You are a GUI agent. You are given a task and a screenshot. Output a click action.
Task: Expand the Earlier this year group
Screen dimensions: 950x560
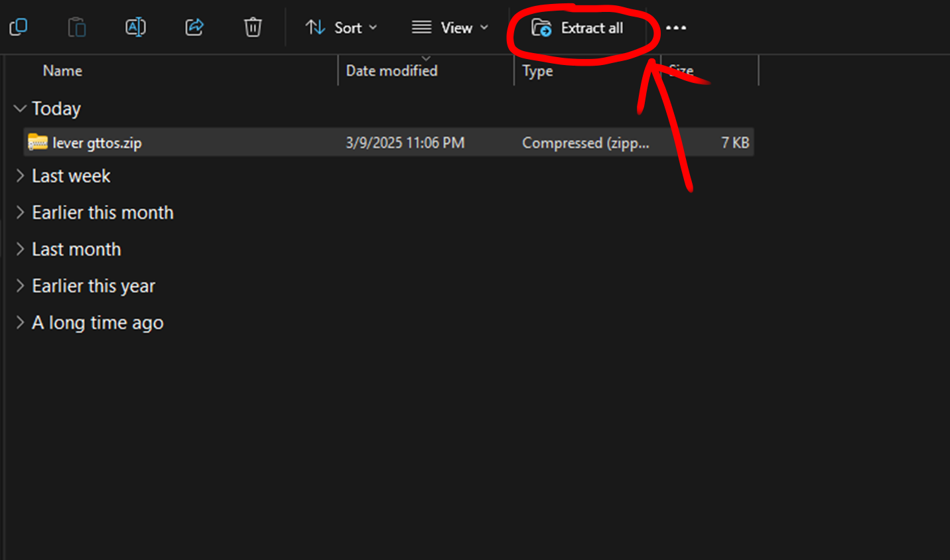coord(20,285)
